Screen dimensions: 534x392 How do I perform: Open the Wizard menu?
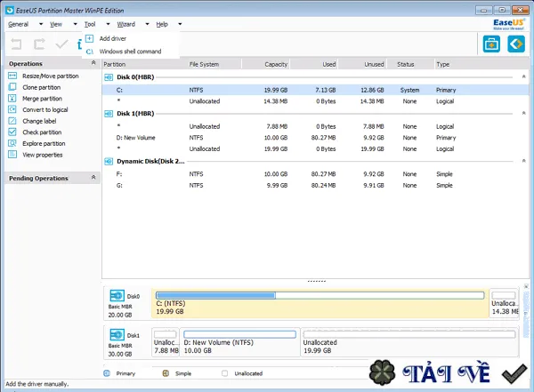(x=126, y=24)
